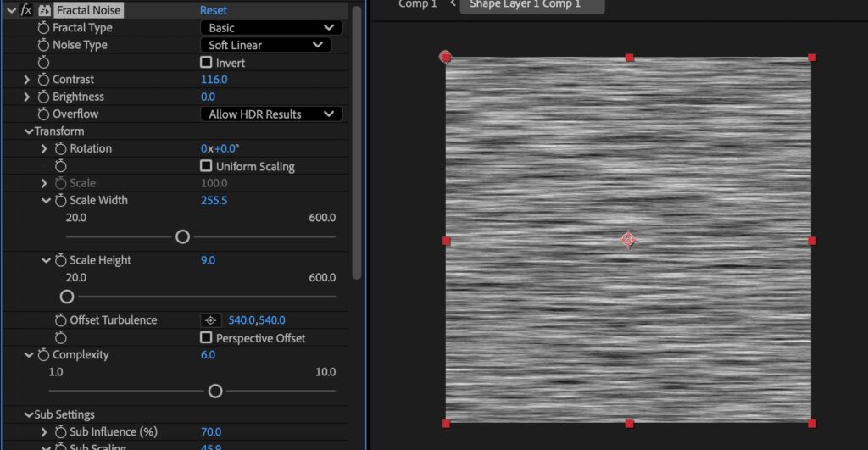Select the Comp 1 breadcrumb tab
The width and height of the screenshot is (868, 450).
pos(418,4)
